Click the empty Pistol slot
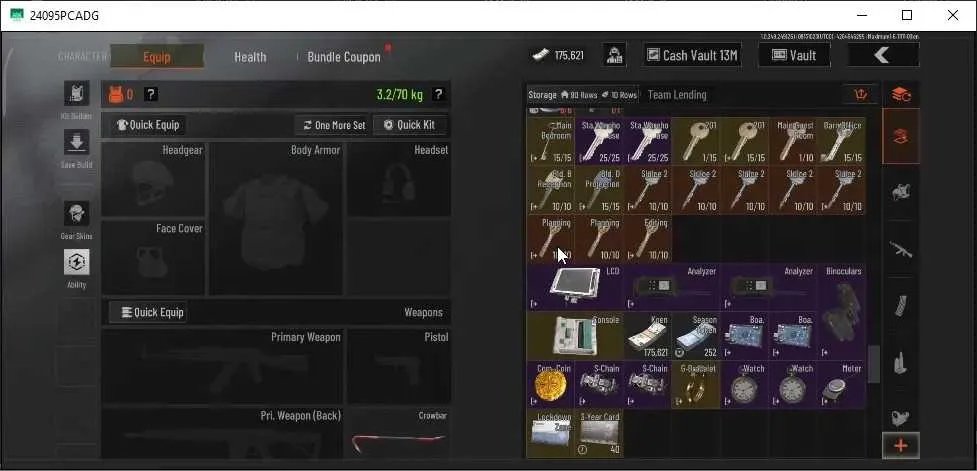 click(x=399, y=366)
